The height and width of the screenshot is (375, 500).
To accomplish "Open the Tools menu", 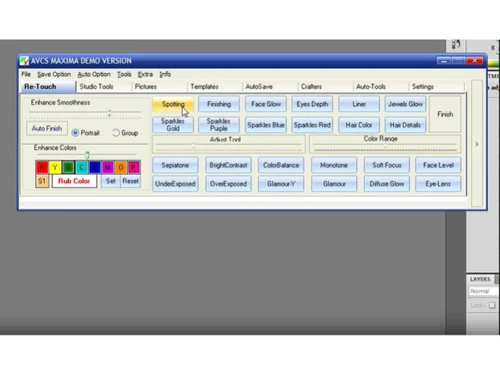I will (124, 74).
